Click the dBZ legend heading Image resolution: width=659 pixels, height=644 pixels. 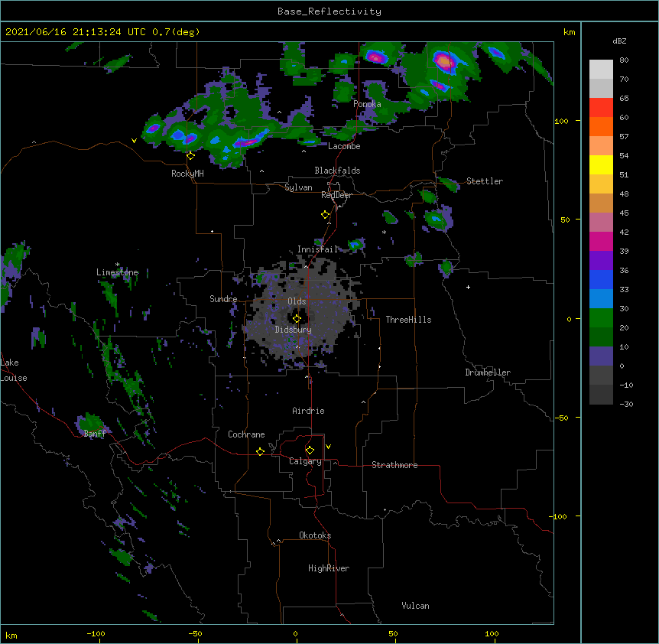pos(619,41)
